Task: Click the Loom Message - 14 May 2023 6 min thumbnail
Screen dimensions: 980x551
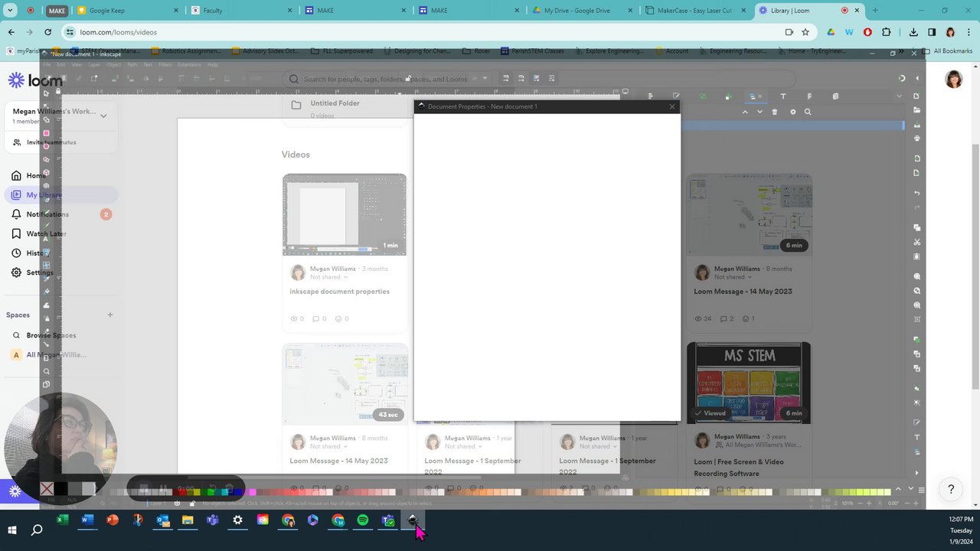Action: click(x=749, y=214)
